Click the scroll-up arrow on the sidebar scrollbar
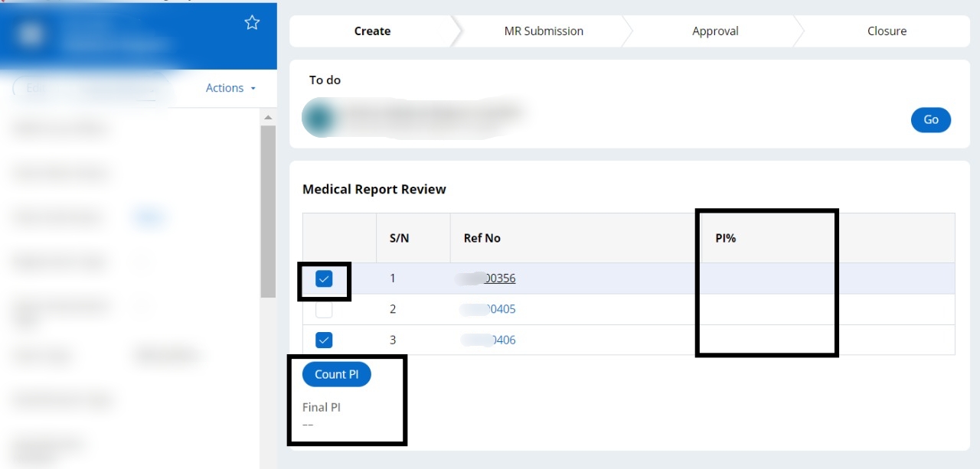The width and height of the screenshot is (980, 469). pos(268,116)
